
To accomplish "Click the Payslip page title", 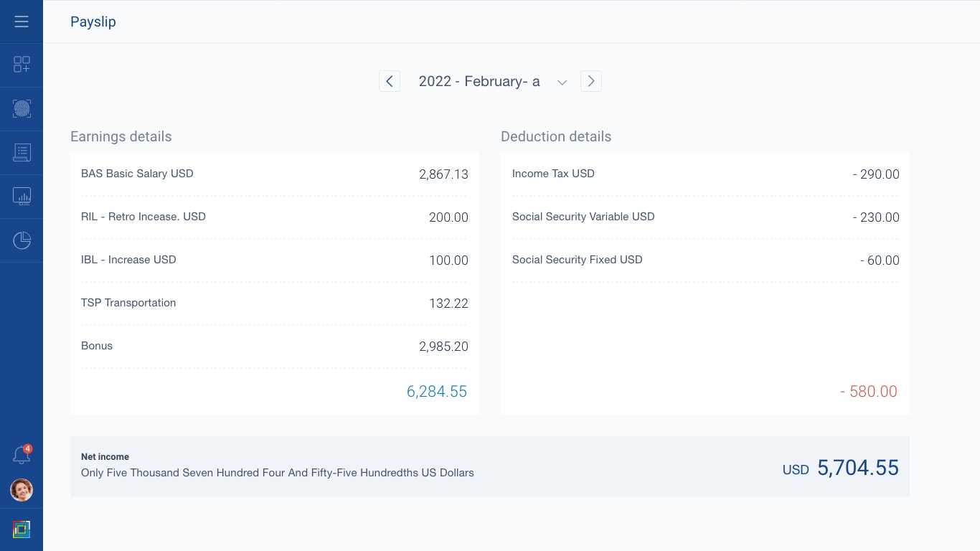I will [x=93, y=22].
